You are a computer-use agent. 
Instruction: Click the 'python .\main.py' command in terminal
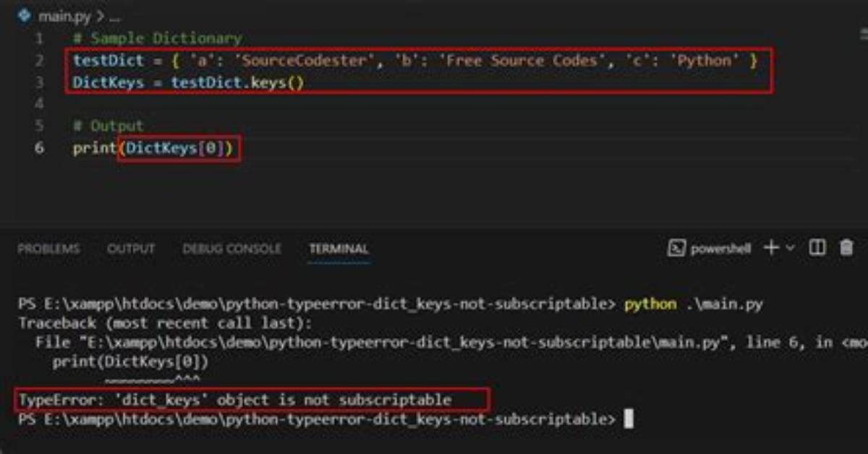[694, 304]
